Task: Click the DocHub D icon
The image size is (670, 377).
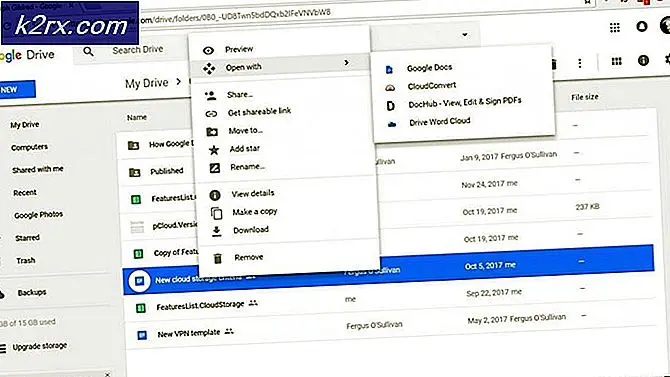Action: click(x=391, y=106)
